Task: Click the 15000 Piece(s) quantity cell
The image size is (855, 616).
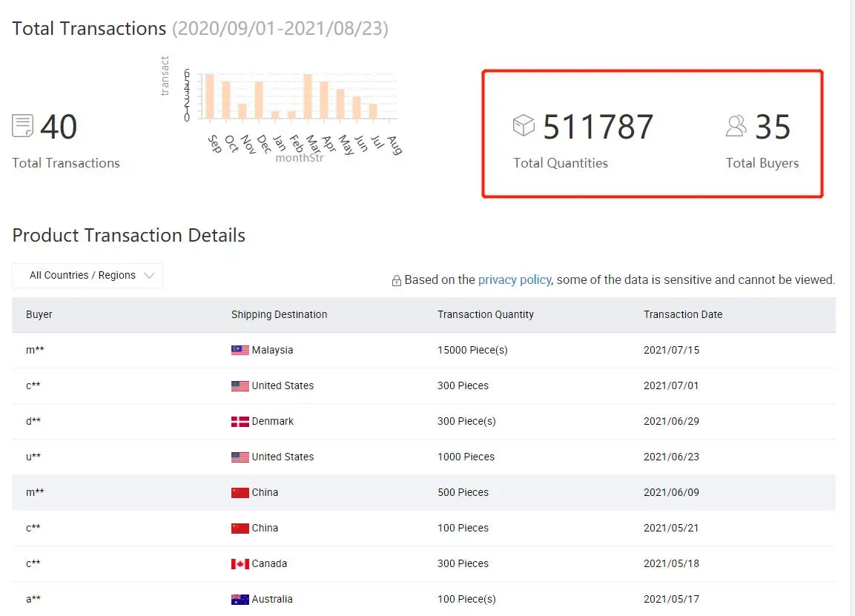Action: click(x=472, y=350)
